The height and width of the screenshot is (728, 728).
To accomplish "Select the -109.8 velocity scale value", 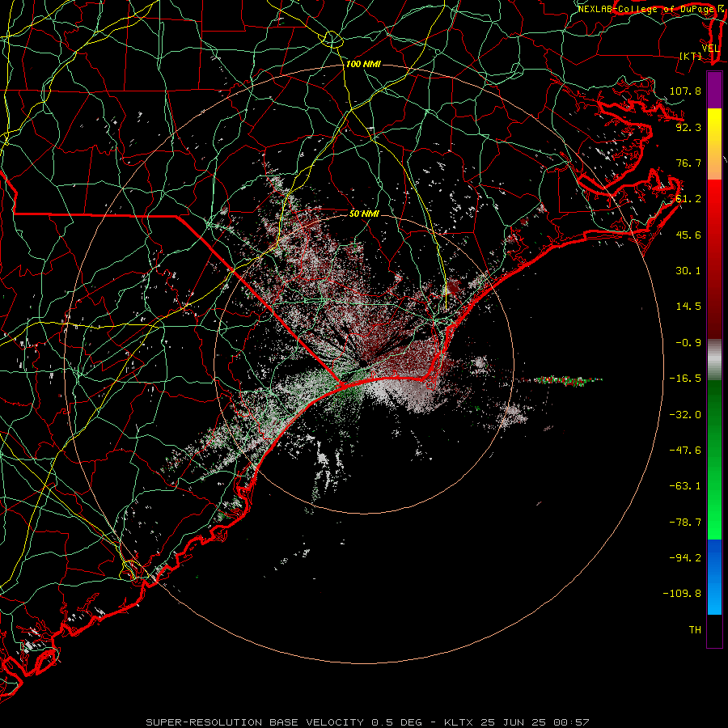I will pyautogui.click(x=682, y=594).
